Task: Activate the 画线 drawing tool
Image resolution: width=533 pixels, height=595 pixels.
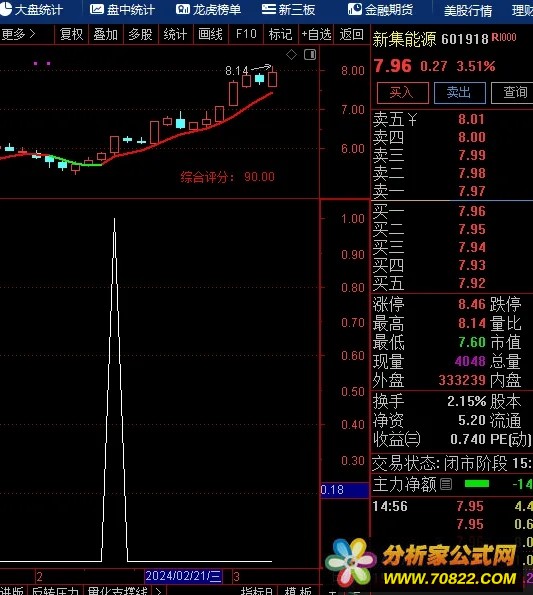Action: pyautogui.click(x=210, y=35)
